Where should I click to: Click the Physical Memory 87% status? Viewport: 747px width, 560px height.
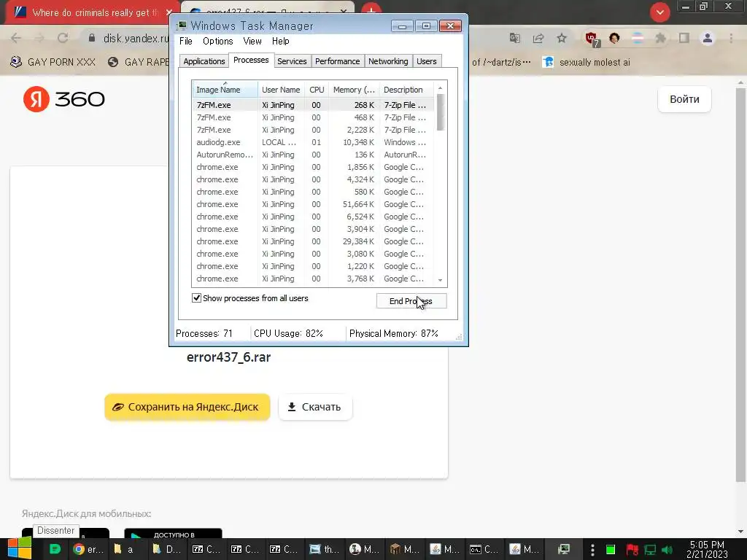pyautogui.click(x=393, y=333)
